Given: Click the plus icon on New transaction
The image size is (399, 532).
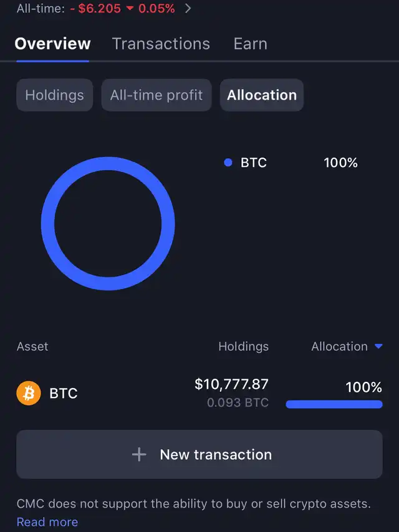Looking at the screenshot, I should [139, 455].
